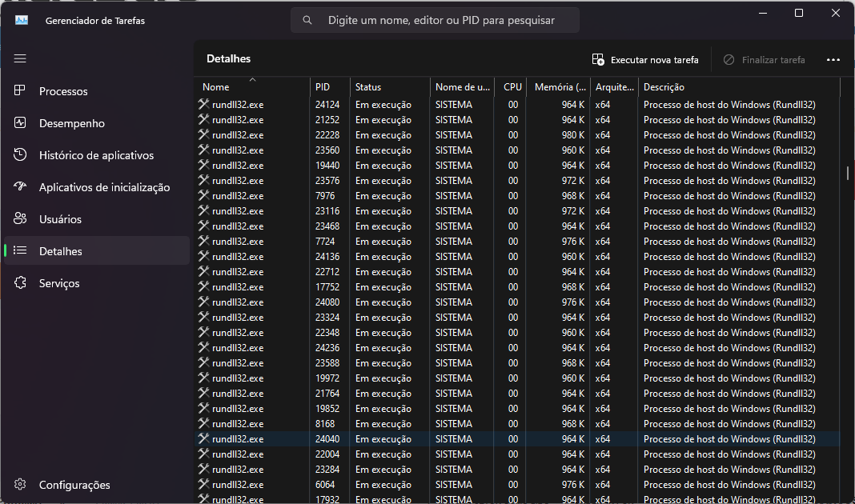Click the Desempenho sidebar icon

(x=20, y=122)
